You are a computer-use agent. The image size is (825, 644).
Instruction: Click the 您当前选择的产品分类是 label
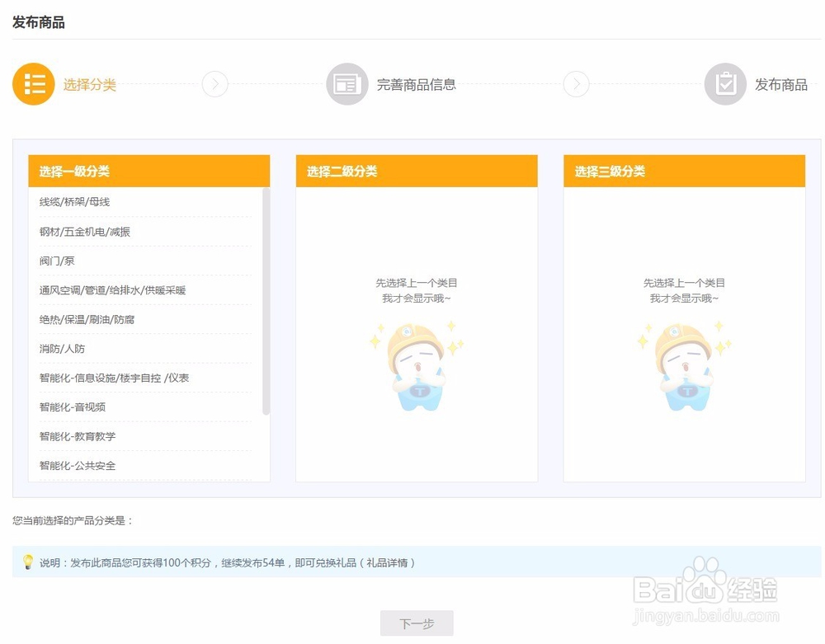(73, 520)
